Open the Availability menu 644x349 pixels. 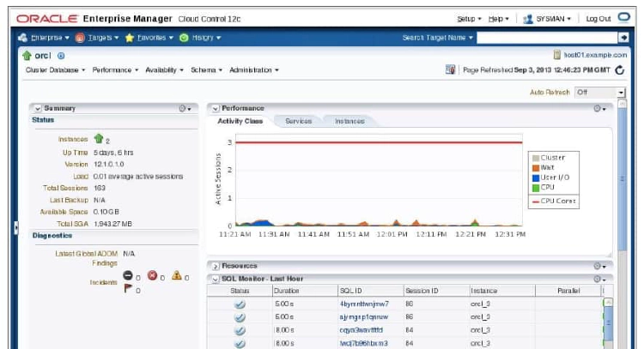click(x=164, y=70)
